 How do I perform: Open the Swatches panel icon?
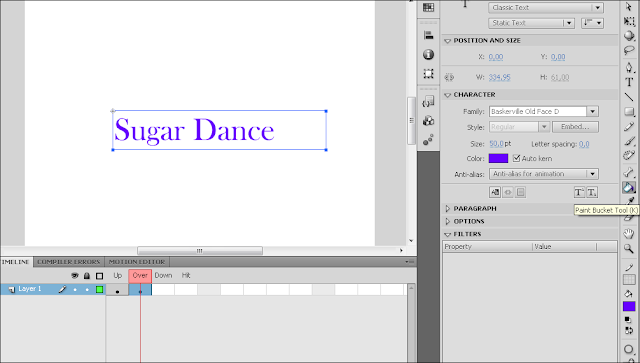(428, 7)
